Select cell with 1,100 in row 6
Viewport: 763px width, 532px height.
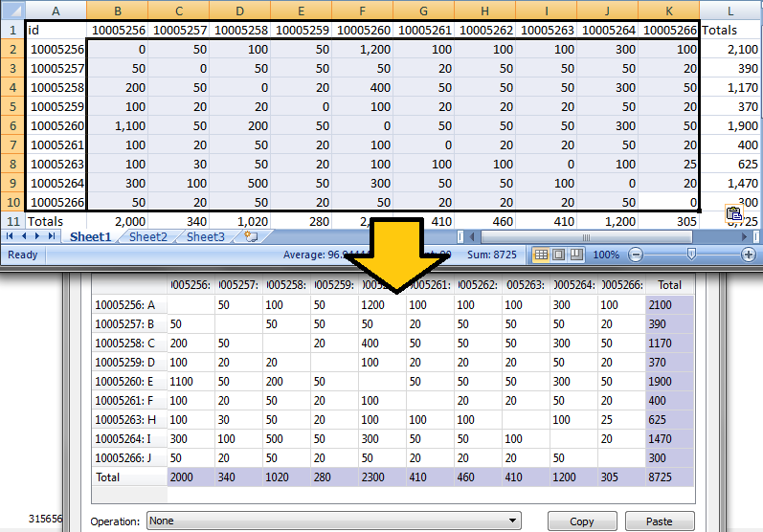pos(117,126)
